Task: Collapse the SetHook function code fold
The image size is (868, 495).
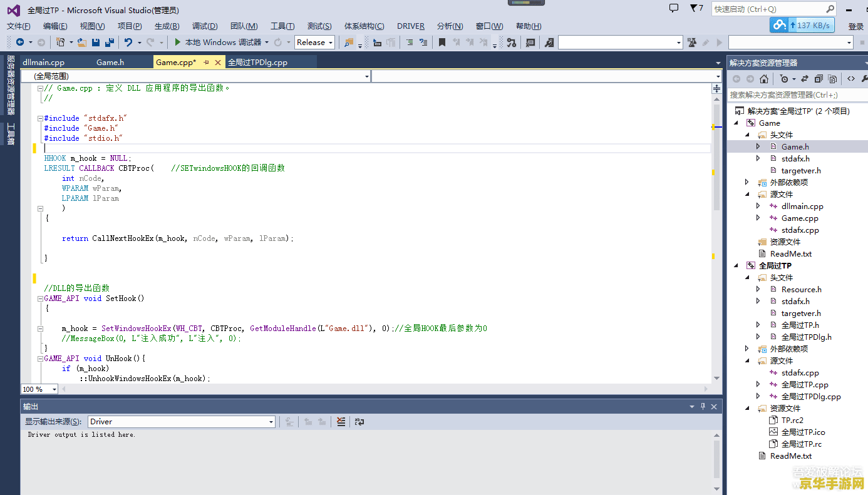Action: click(40, 299)
